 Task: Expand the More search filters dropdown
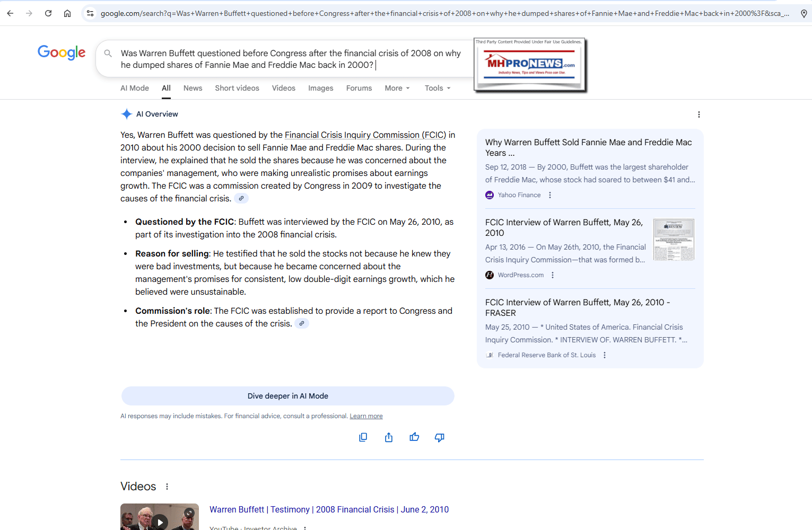pyautogui.click(x=397, y=88)
